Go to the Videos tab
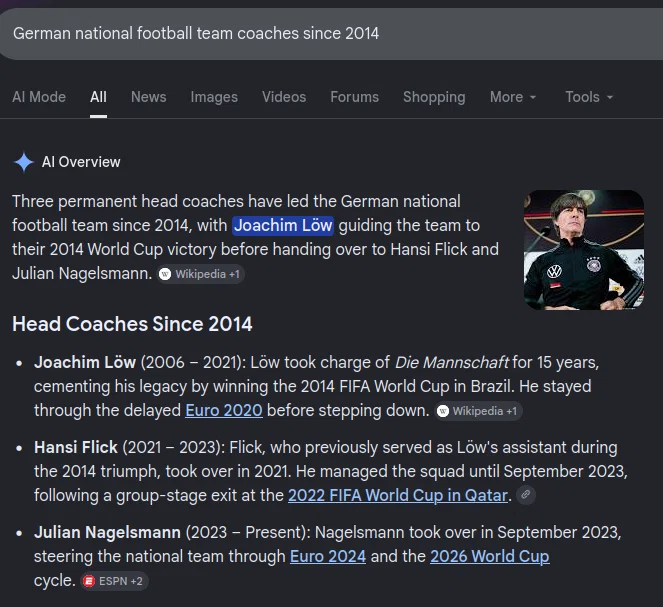Image resolution: width=663 pixels, height=607 pixels. tap(284, 97)
